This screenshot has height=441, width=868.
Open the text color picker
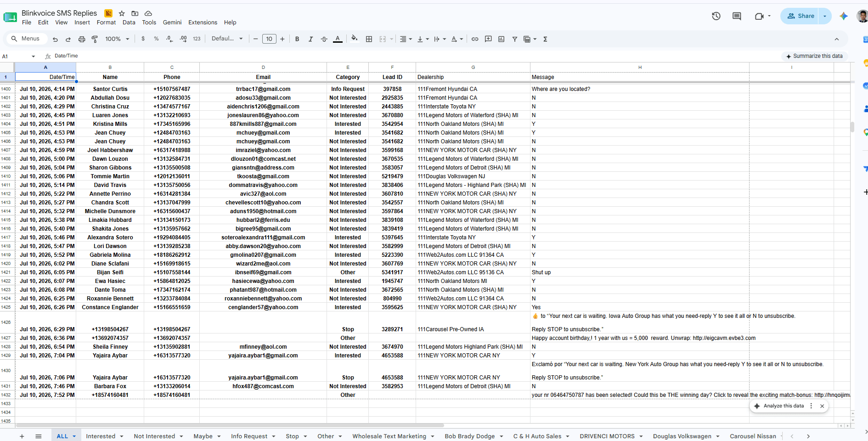click(338, 39)
